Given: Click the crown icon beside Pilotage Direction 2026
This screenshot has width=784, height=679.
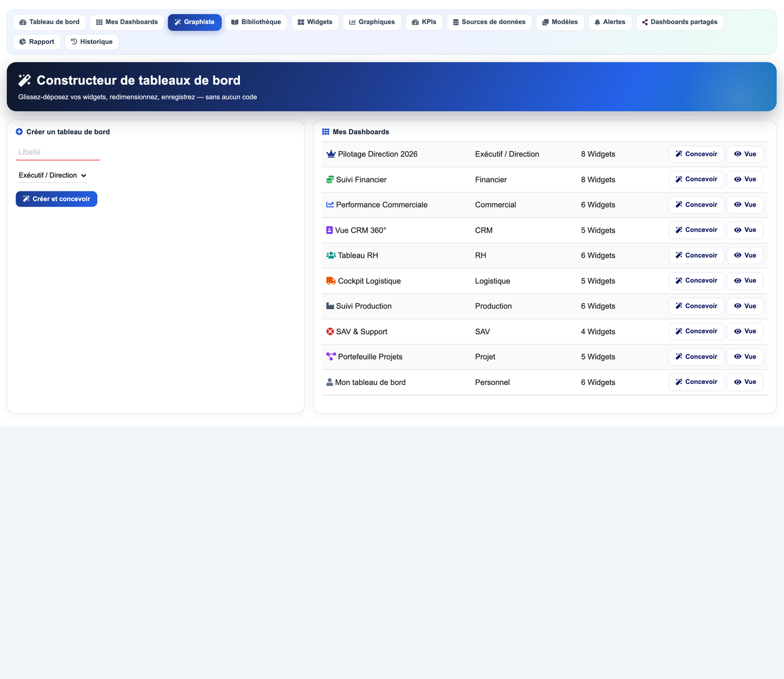Looking at the screenshot, I should (x=331, y=154).
